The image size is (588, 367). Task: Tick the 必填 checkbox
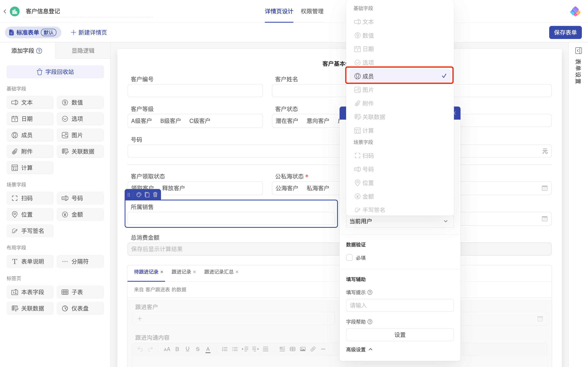349,258
